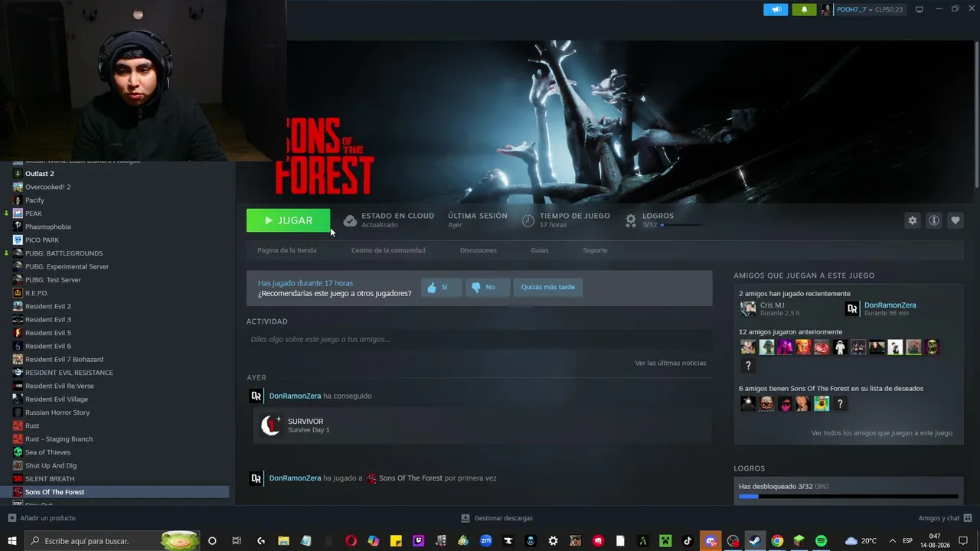Add Sons Of The Forest to favorites with heart icon
The image size is (980, 551).
pos(955,220)
